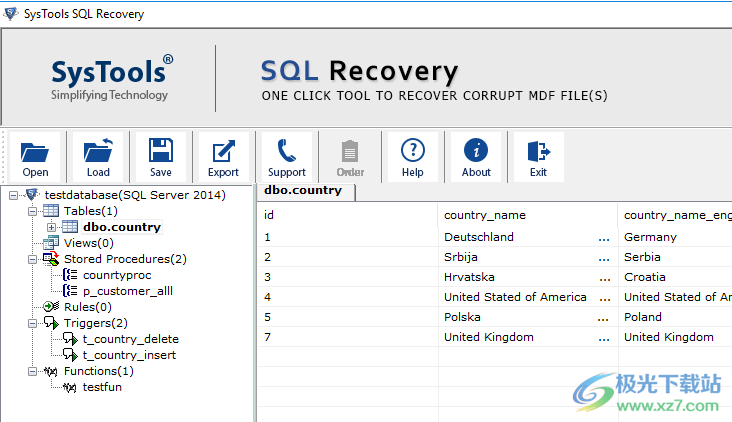This screenshot has width=732, height=422.
Task: Select the p_customer_alll procedure label
Action: coord(128,291)
